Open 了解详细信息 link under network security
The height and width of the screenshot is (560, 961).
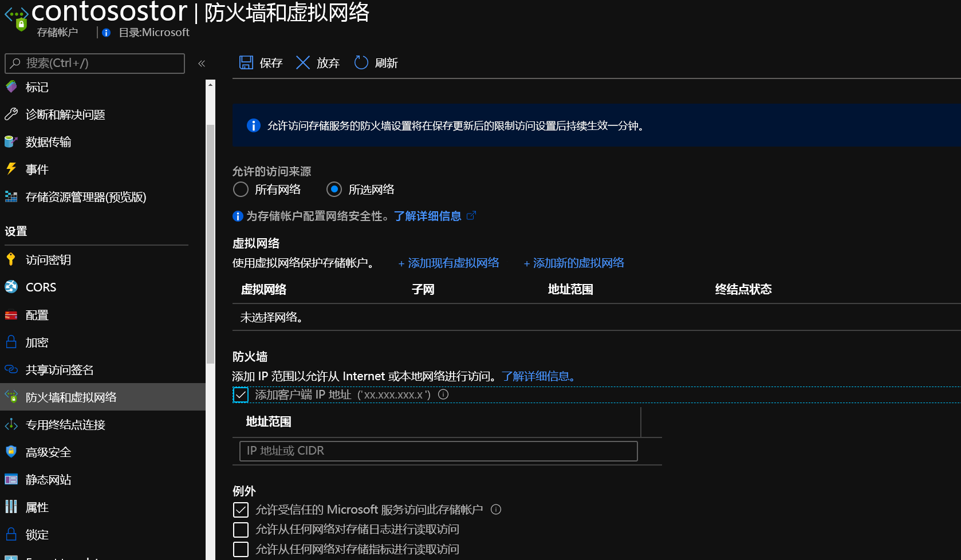tap(427, 216)
